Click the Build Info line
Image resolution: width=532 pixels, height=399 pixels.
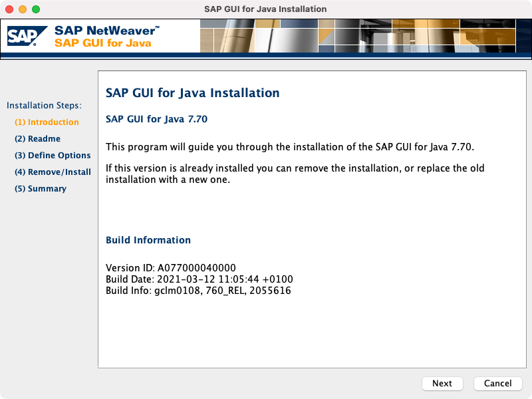[198, 291]
